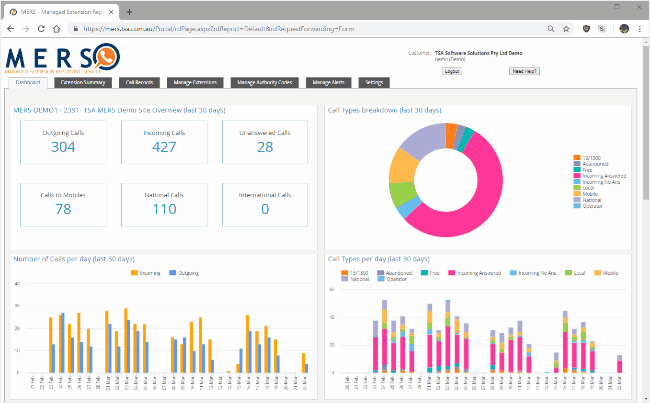Open the translate extension icon beside the shield
This screenshot has height=403, width=650.
coord(601,29)
